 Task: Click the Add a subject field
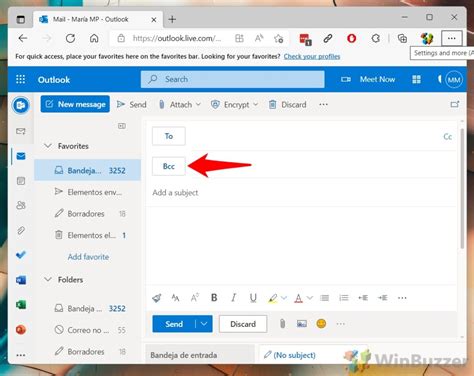pyautogui.click(x=300, y=192)
